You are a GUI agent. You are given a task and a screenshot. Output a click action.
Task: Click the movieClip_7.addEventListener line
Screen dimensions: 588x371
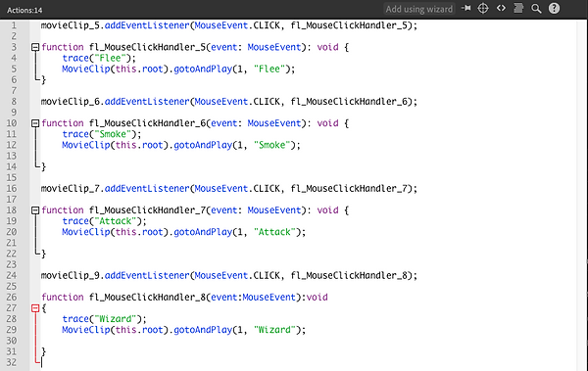(228, 189)
